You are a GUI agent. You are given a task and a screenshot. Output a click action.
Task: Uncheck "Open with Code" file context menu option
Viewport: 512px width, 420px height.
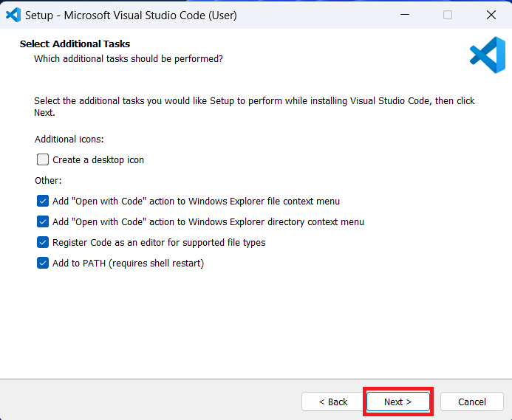point(43,201)
